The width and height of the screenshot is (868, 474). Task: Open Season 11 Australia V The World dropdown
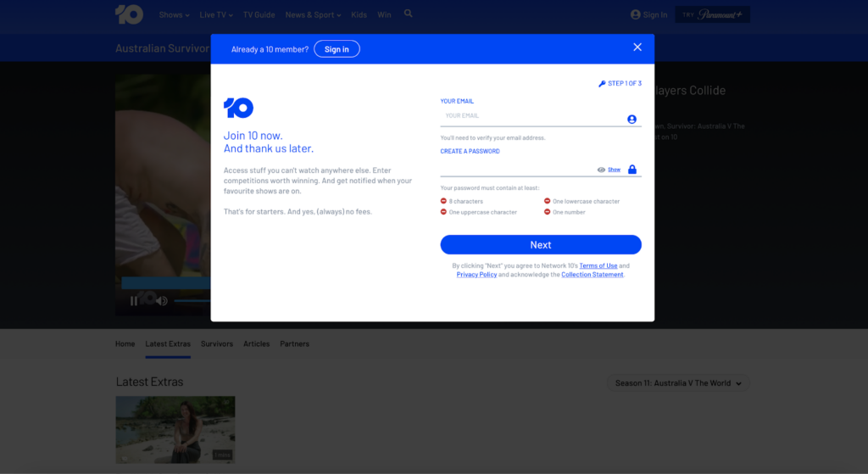click(x=678, y=383)
